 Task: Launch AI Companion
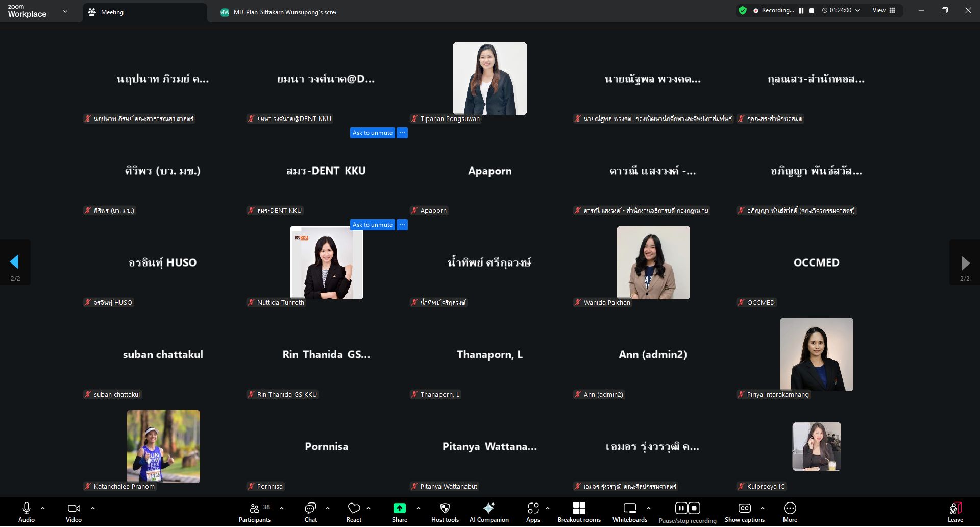[488, 512]
